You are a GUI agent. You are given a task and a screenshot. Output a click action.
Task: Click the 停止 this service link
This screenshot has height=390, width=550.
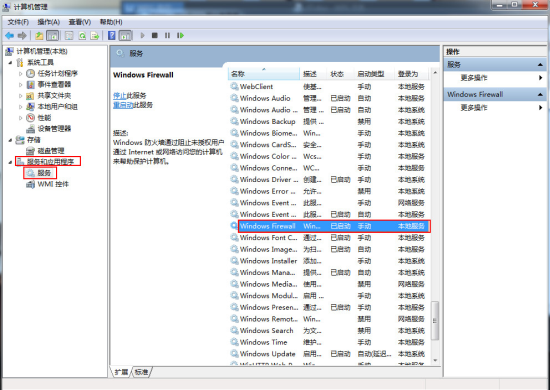tap(119, 96)
